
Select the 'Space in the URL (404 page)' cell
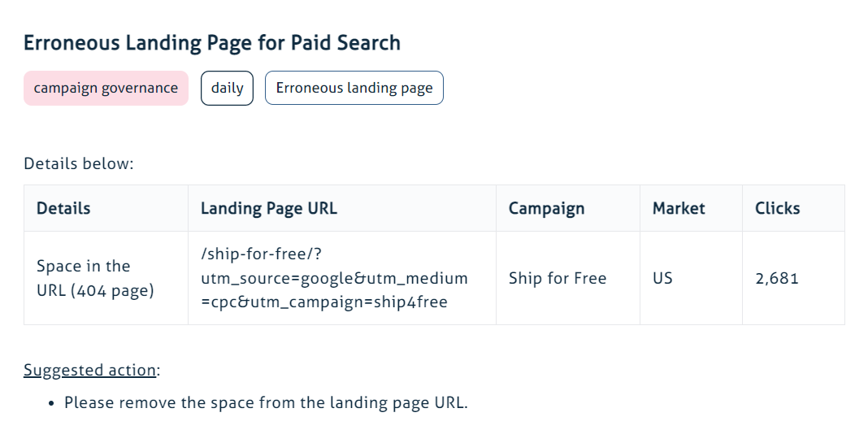pos(95,278)
